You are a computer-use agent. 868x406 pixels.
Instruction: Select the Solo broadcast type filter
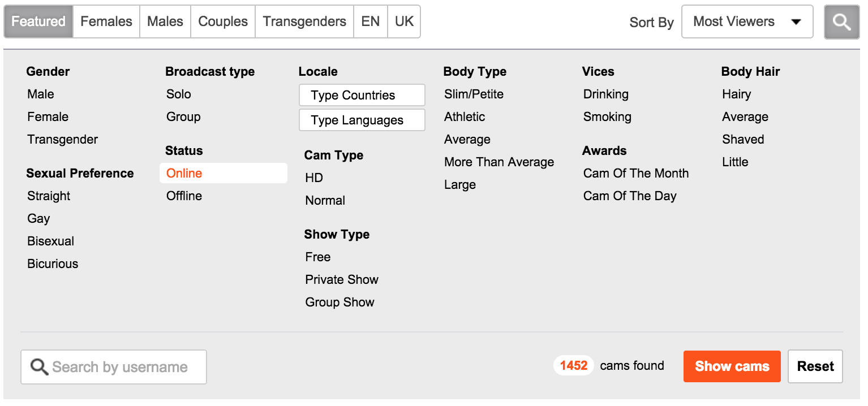179,94
